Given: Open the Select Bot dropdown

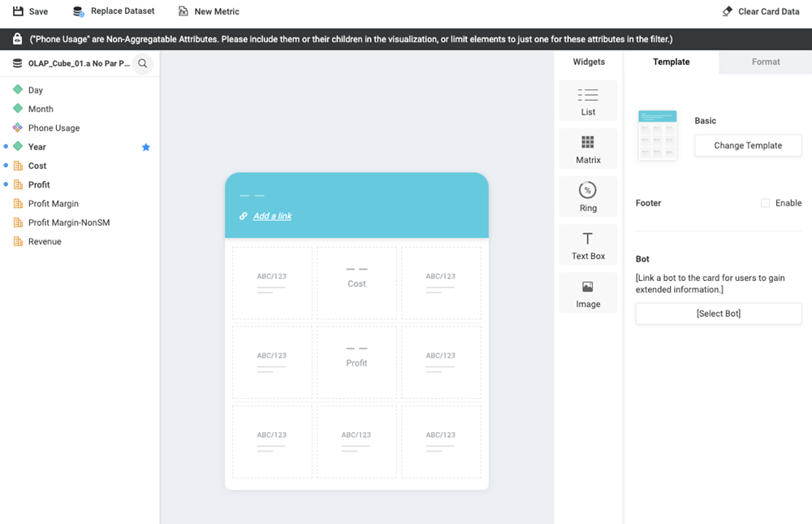Looking at the screenshot, I should 718,314.
